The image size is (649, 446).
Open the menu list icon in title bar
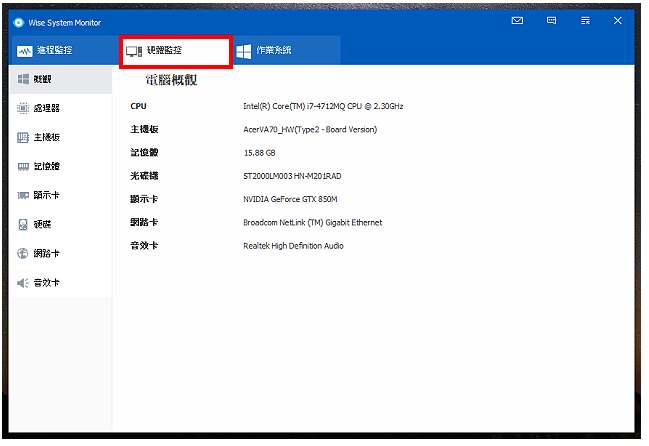click(x=585, y=21)
